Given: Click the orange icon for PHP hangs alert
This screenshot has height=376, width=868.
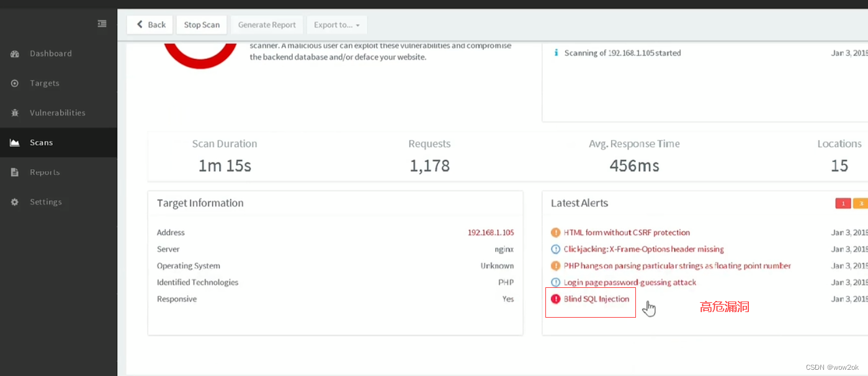Looking at the screenshot, I should 556,266.
